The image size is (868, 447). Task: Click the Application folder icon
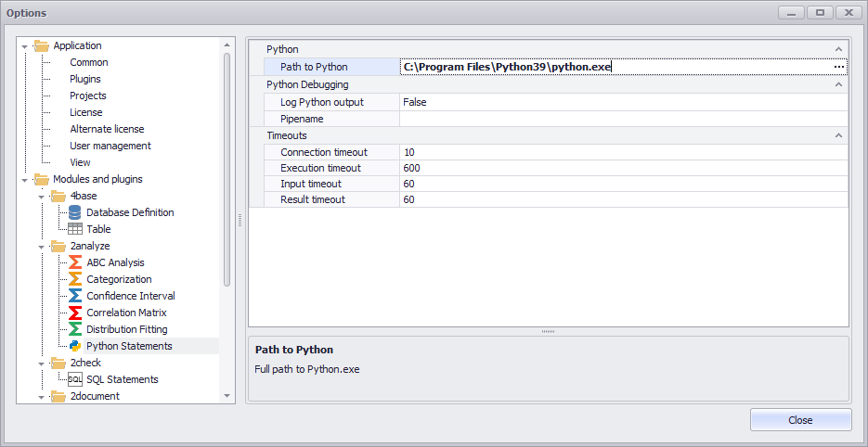click(42, 46)
